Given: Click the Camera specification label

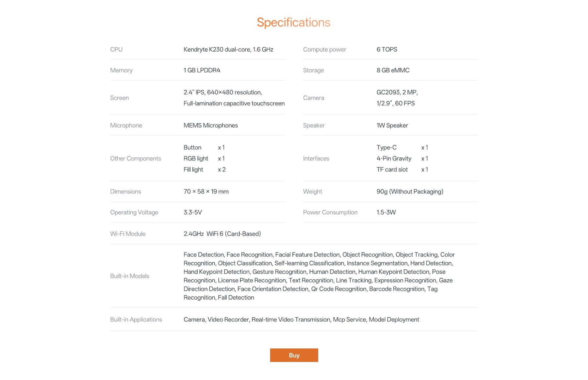Looking at the screenshot, I should pyautogui.click(x=314, y=98).
